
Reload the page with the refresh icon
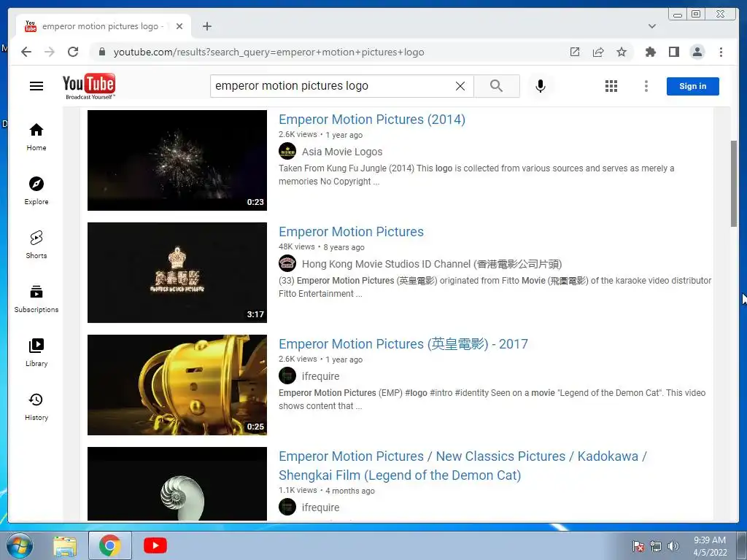(x=73, y=52)
